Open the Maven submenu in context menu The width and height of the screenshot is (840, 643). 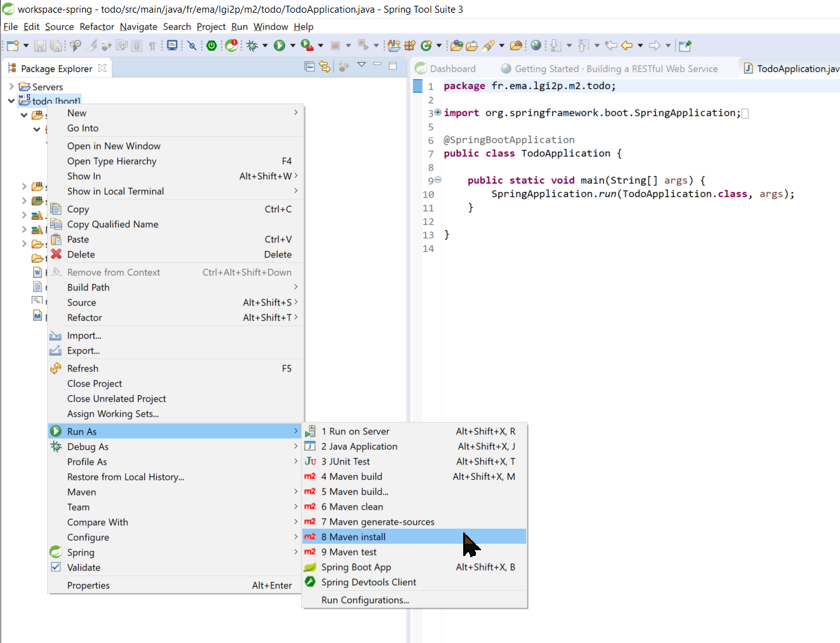click(x=176, y=492)
